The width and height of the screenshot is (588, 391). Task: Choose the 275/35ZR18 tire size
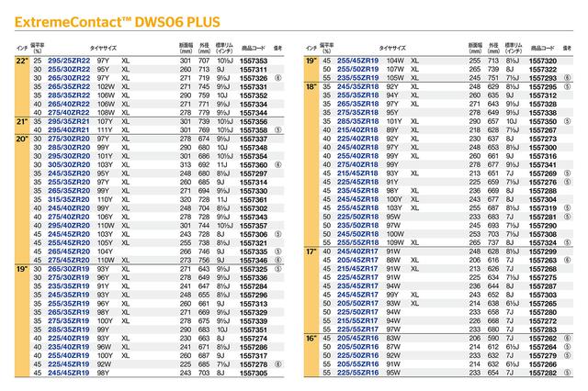pos(357,113)
